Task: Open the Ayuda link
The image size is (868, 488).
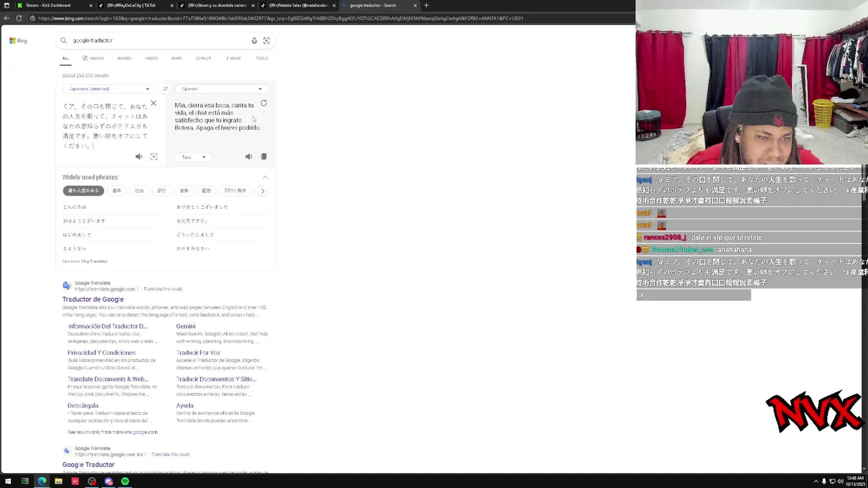Action: click(185, 406)
